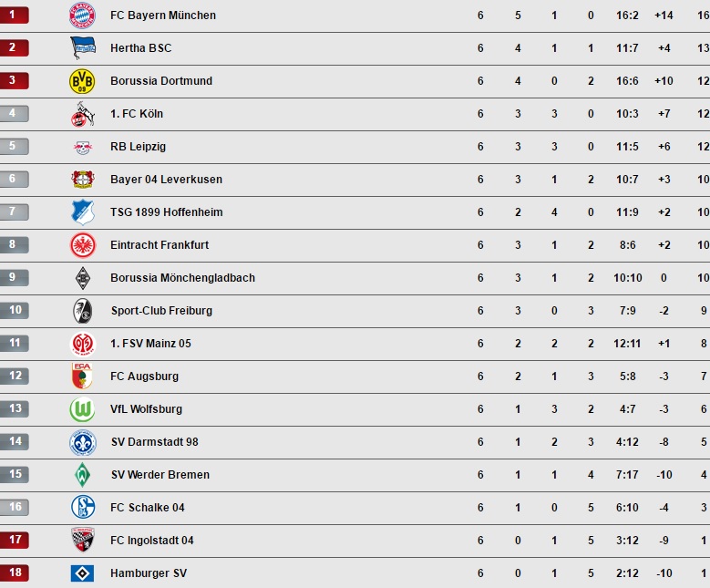Open the 1. FSV Mainz 05 team link
The height and width of the screenshot is (588, 710).
[150, 344]
